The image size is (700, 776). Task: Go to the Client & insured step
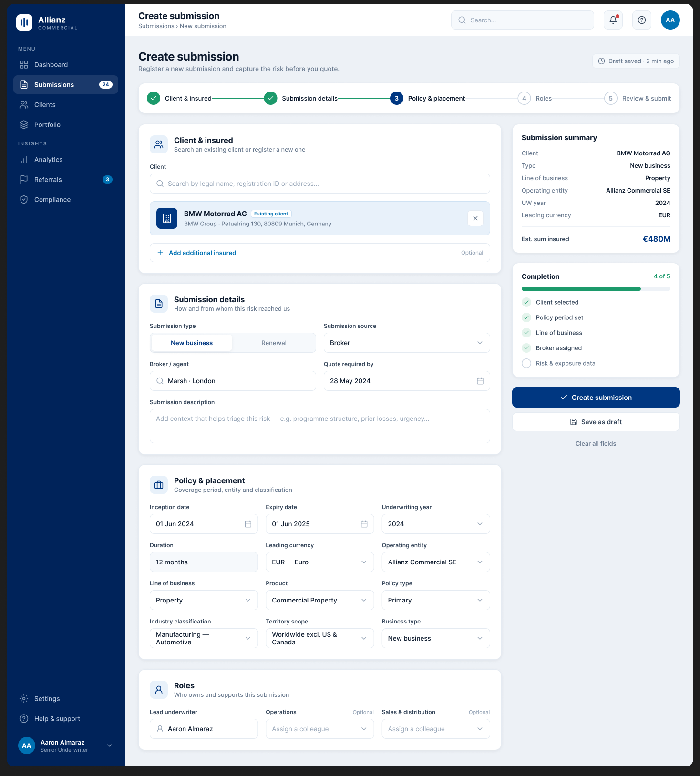pos(179,98)
